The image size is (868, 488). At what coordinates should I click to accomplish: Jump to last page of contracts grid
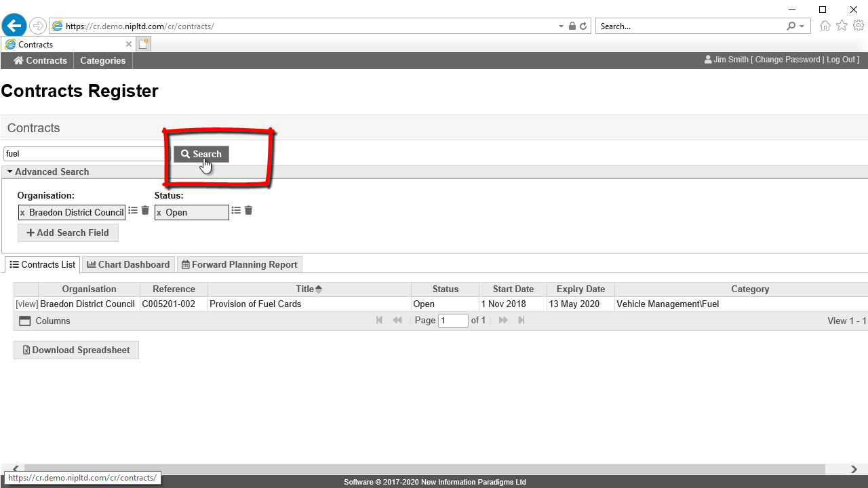coord(521,321)
